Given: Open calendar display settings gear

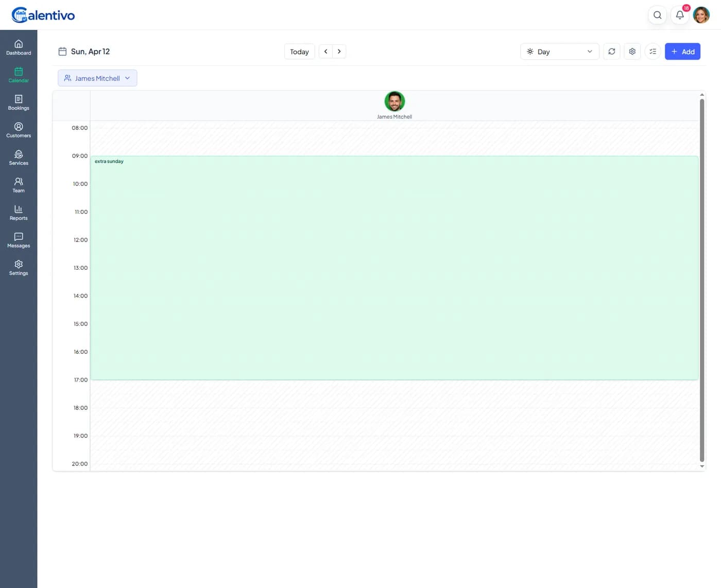Looking at the screenshot, I should pos(632,51).
